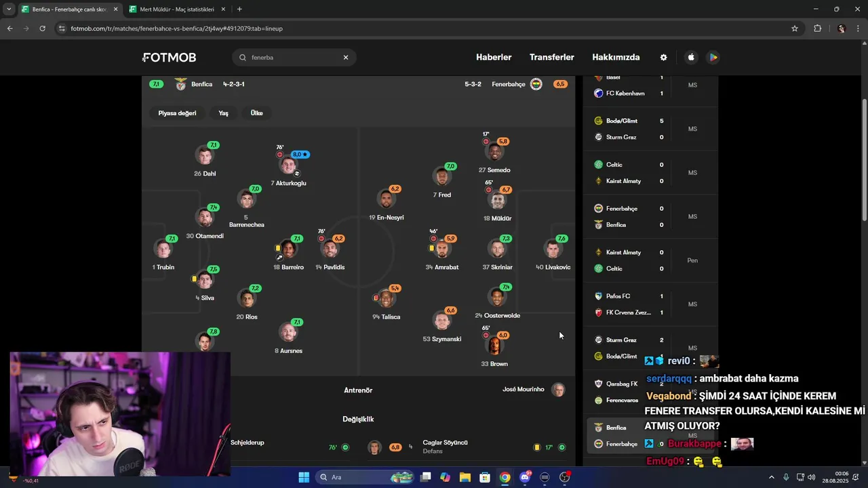Toggle the Piyasa değeri filter
The image size is (868, 488).
tap(177, 113)
